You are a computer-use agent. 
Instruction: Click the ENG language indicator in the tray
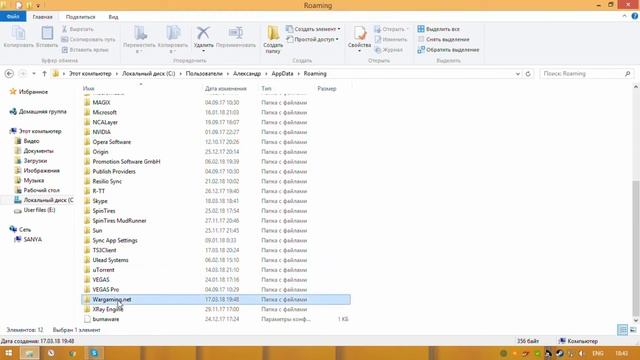point(598,353)
